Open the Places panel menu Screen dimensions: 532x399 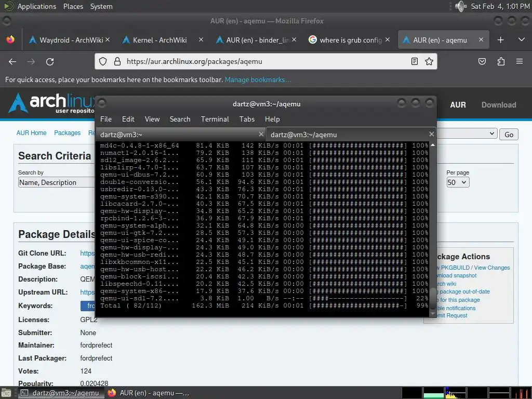click(x=73, y=6)
